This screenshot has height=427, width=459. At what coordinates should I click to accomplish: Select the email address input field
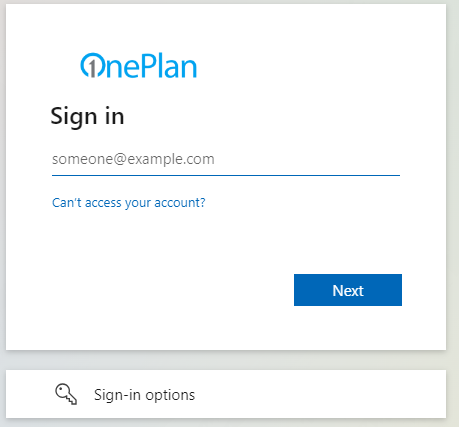point(226,161)
